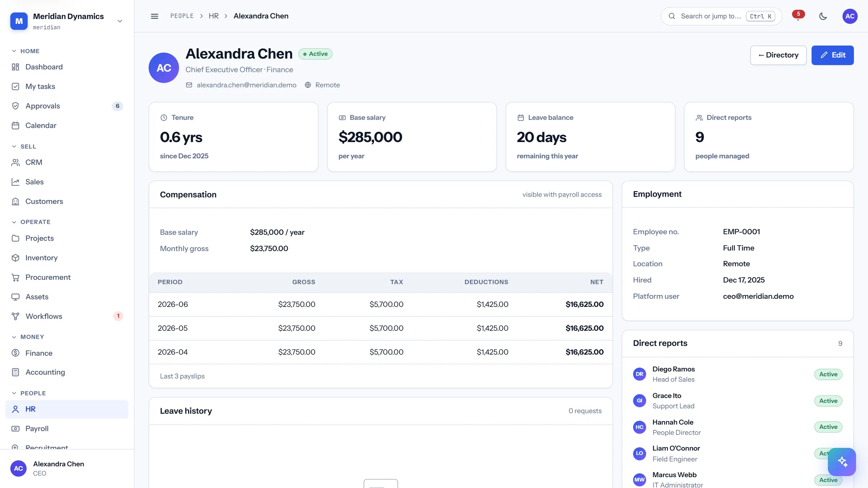Click the EMP-0001 employee number

[741, 232]
